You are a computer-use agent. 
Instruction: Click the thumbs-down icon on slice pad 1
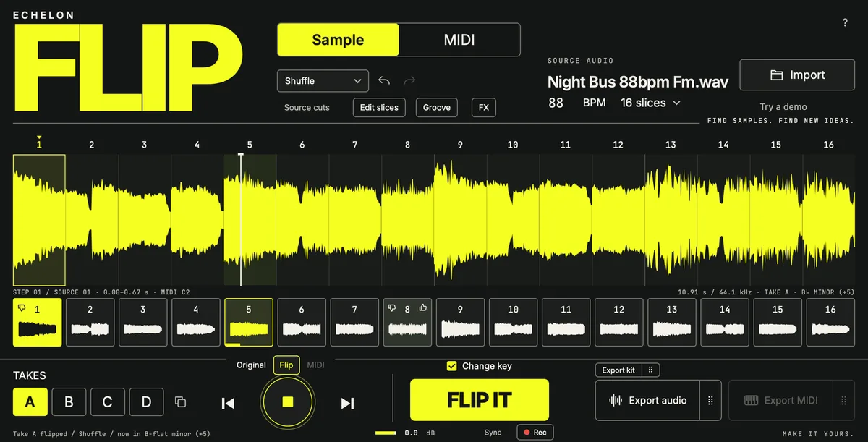(22, 309)
